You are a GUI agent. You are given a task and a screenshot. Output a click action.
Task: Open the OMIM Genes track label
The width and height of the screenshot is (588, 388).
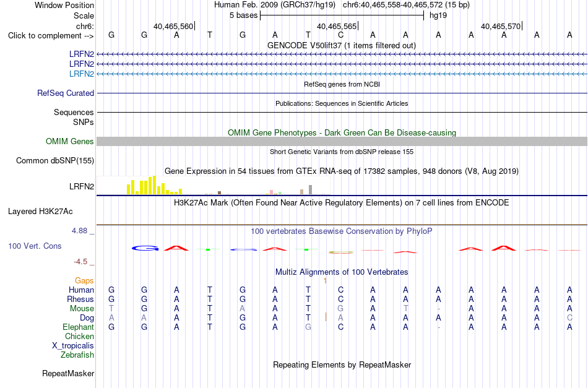coord(70,141)
